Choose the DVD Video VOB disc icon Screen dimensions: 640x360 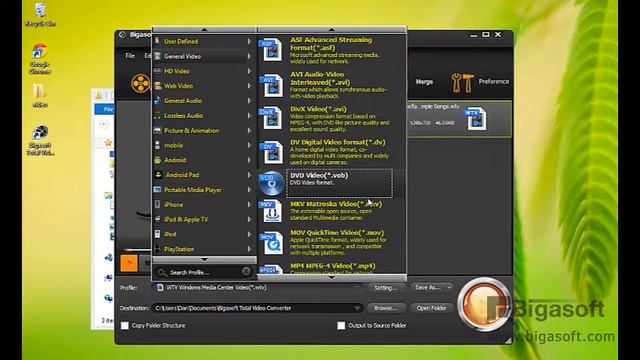pyautogui.click(x=271, y=183)
